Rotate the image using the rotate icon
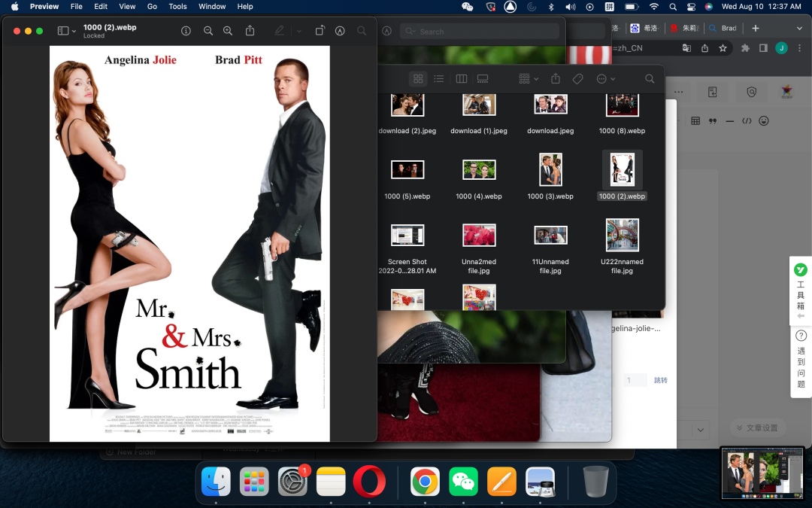812x508 pixels. (320, 31)
